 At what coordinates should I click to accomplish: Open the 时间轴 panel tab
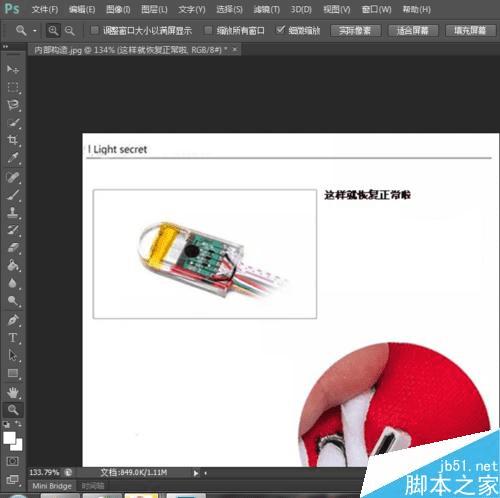(x=93, y=486)
